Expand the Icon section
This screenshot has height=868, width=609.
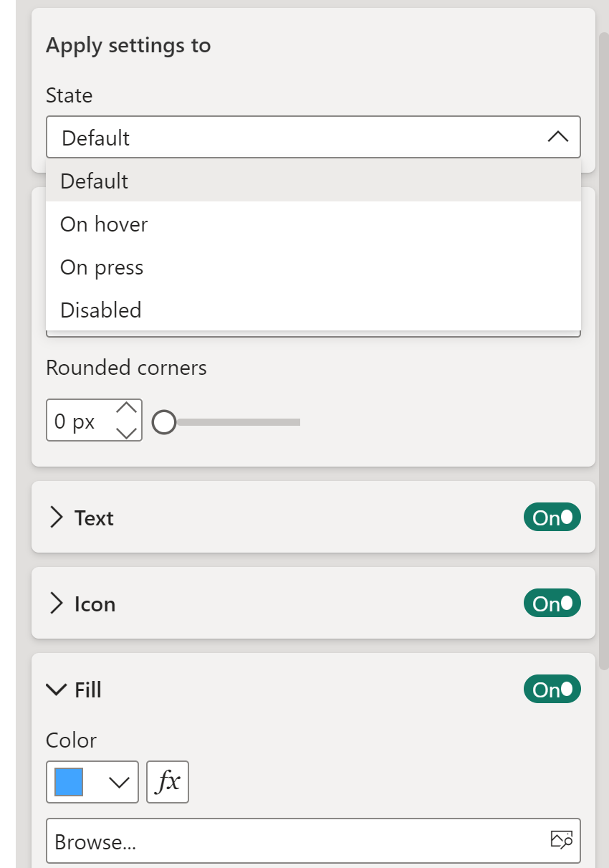pyautogui.click(x=56, y=604)
